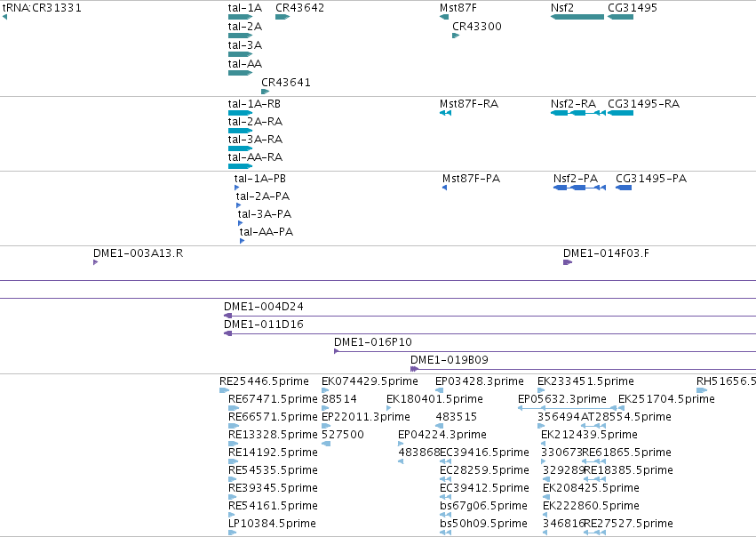This screenshot has height=537, width=756.
Task: Select the tal-3A gene label
Action: pos(245,45)
